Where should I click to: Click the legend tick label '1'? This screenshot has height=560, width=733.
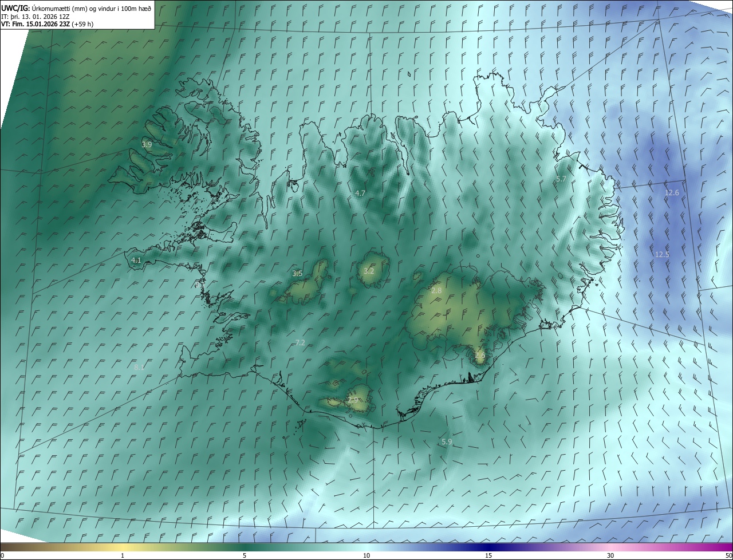click(x=123, y=555)
